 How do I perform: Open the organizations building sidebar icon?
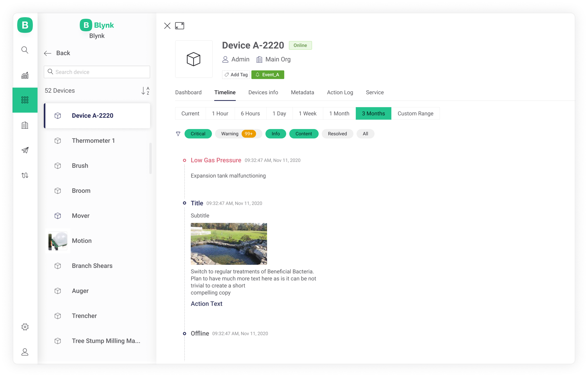click(25, 125)
